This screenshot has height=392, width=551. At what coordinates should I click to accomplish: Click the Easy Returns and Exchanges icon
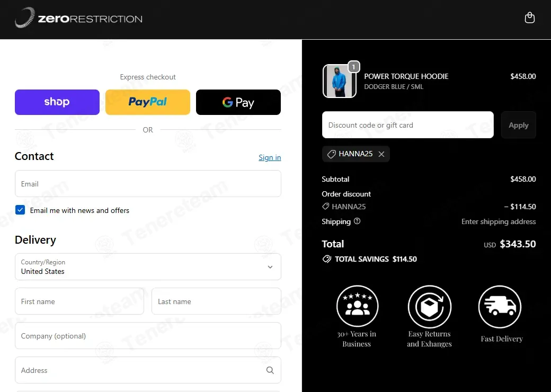(x=430, y=307)
